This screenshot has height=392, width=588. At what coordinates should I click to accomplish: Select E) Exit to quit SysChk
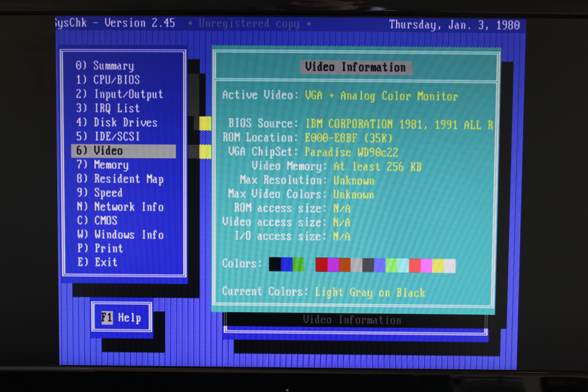(97, 262)
